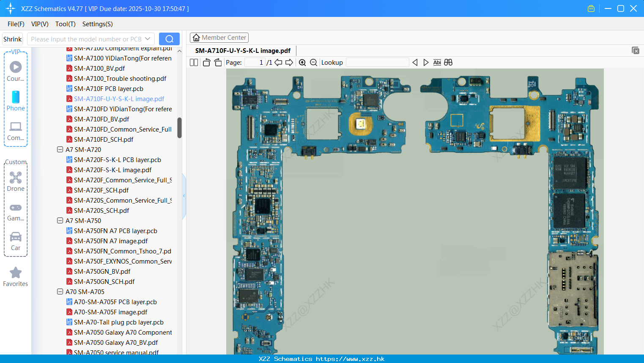Open the Drone sidebar category
This screenshot has width=644, height=363.
pos(16,181)
